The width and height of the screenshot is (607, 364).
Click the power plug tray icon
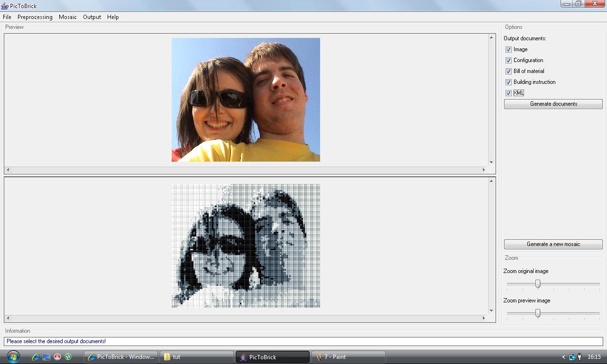pos(579,357)
